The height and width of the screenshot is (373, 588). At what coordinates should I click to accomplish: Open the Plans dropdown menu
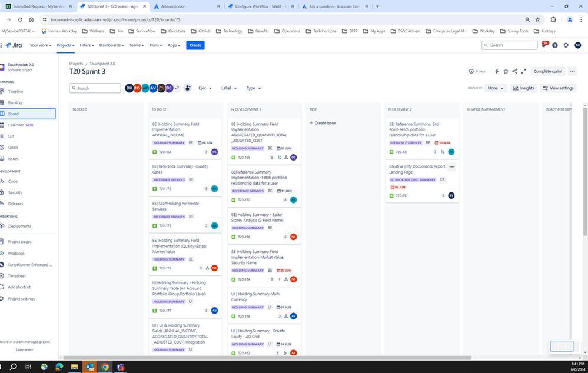click(155, 45)
